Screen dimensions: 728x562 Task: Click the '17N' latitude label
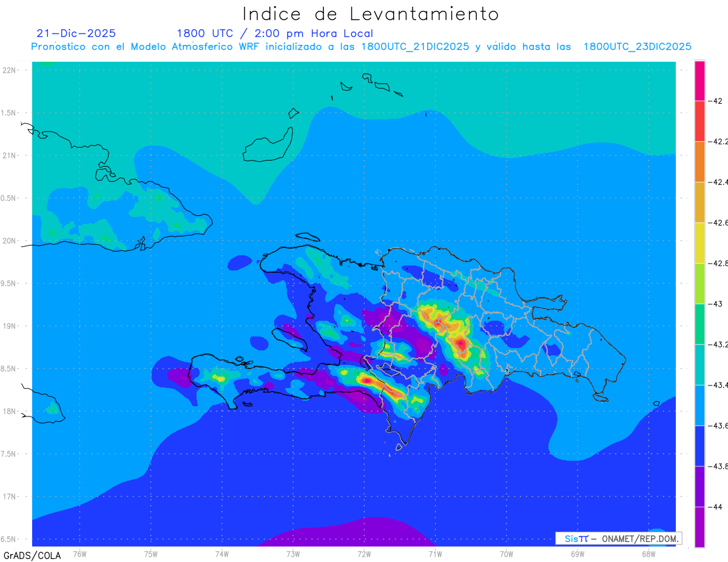pos(10,497)
